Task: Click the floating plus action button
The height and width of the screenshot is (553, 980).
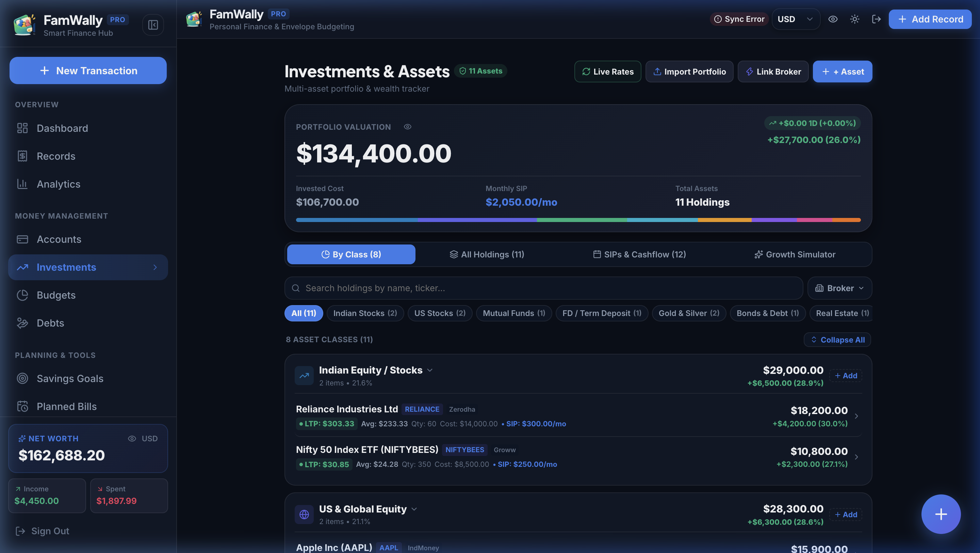Action: tap(941, 514)
